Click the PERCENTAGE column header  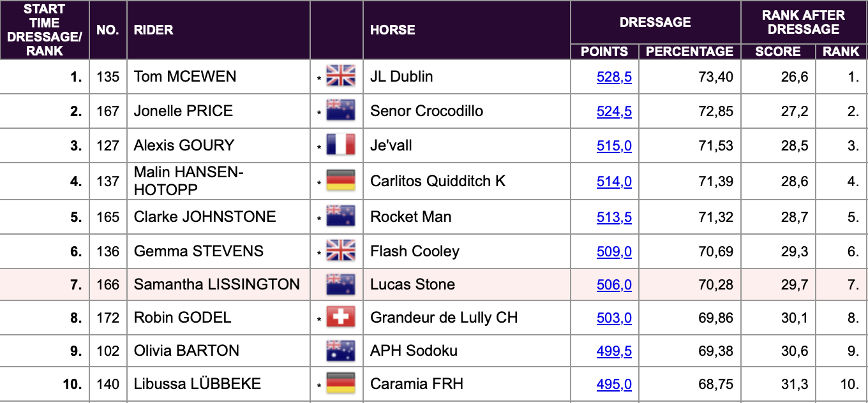(690, 52)
